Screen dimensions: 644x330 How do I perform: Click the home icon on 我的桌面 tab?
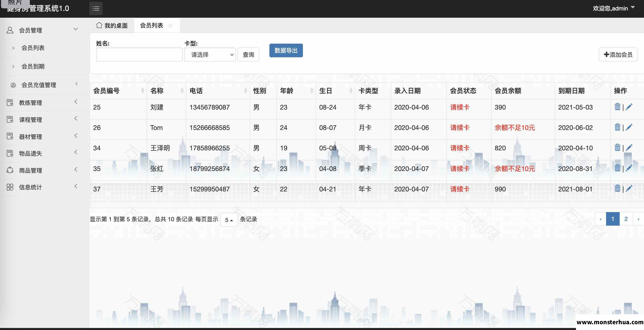[99, 25]
